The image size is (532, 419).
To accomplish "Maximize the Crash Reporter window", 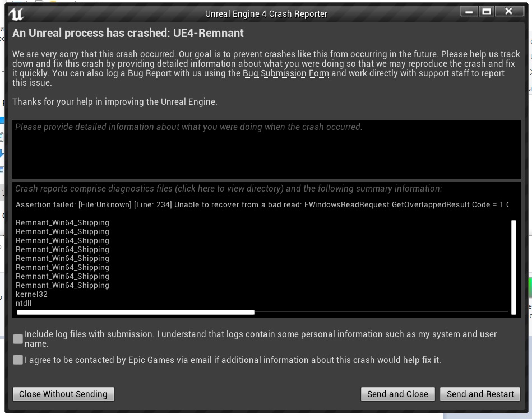I will [x=487, y=12].
